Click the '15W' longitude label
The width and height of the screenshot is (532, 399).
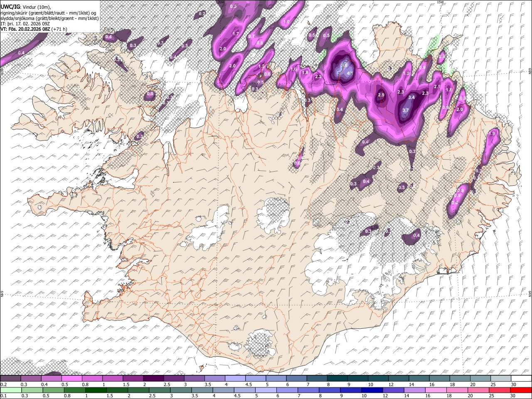pyautogui.click(x=440, y=2)
